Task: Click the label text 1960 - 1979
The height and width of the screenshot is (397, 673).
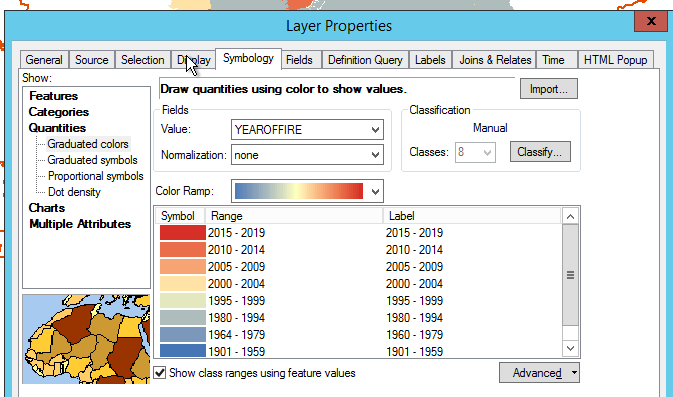Action: 414,334
